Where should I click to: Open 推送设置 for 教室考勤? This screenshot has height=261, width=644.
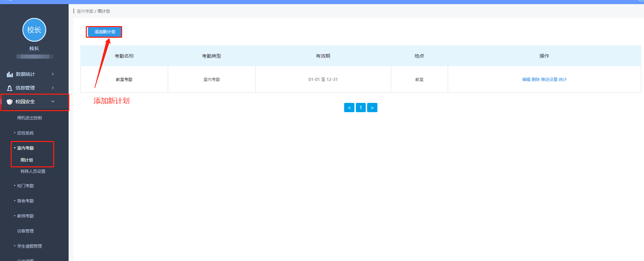(x=549, y=80)
